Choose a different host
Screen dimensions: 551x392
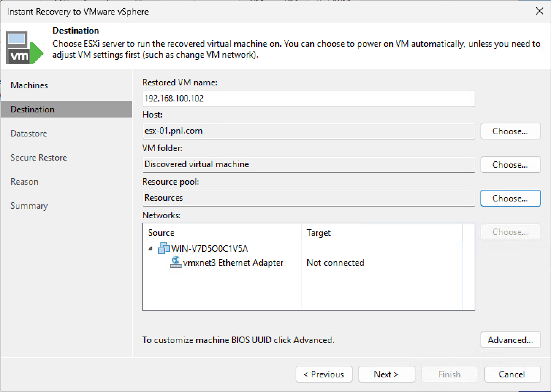[510, 131]
